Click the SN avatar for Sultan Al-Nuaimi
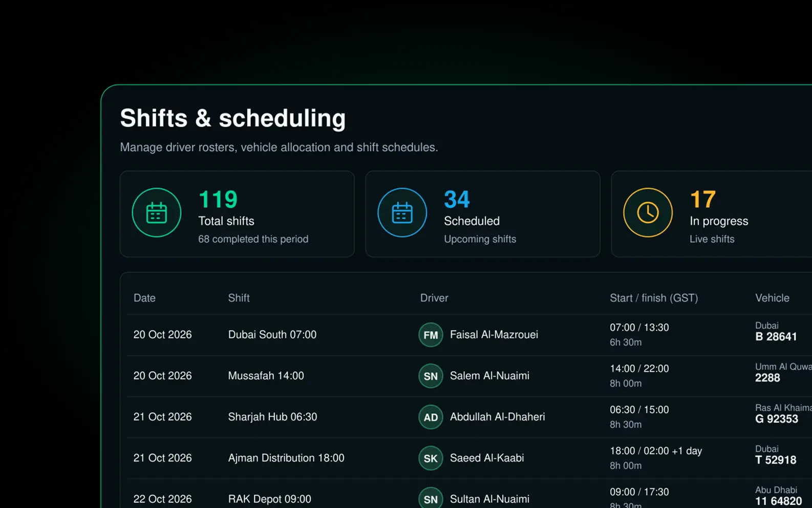The height and width of the screenshot is (508, 812). coord(431,499)
